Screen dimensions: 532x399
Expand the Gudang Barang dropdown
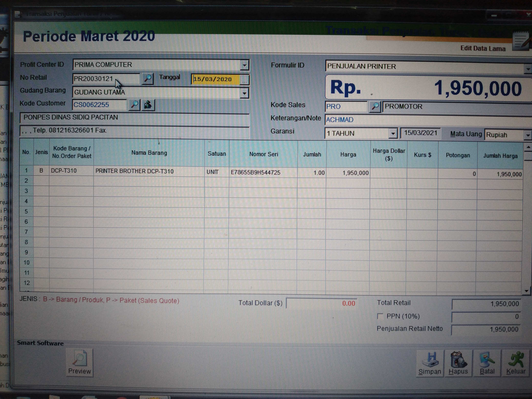(x=244, y=93)
